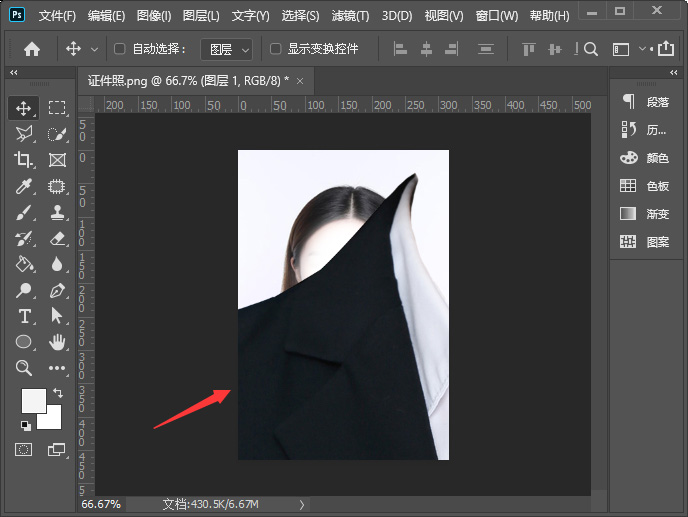
Task: Enable the 自动选择 checkbox
Action: [x=120, y=49]
